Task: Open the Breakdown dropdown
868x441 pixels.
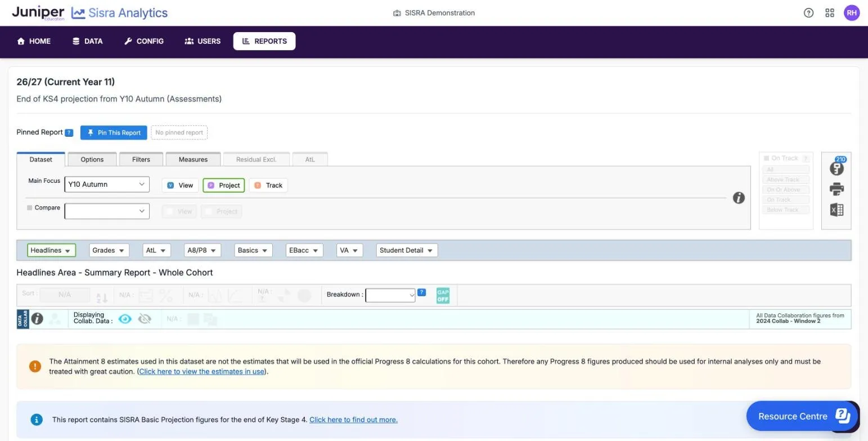Action: [390, 295]
